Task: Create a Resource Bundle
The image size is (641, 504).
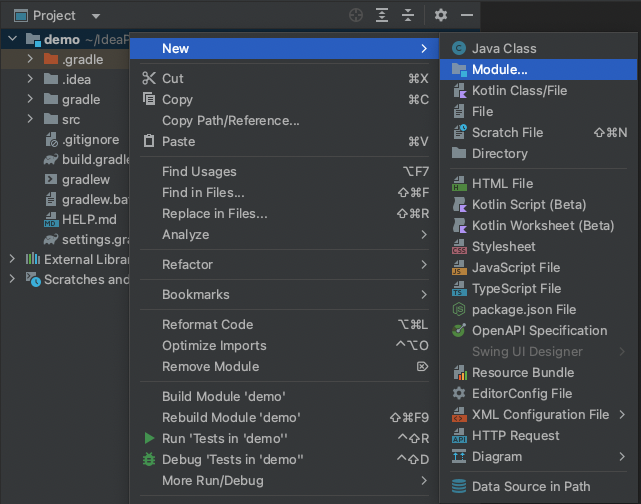Action: point(538,372)
